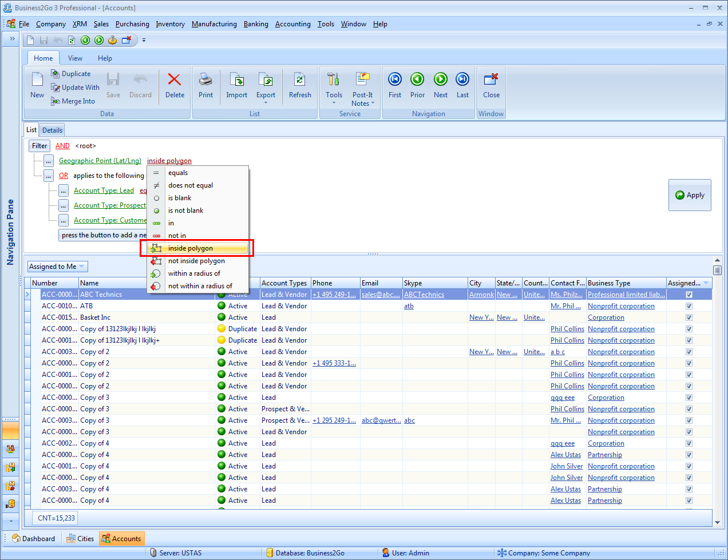The width and height of the screenshot is (728, 560).
Task: Toggle Assigned checkbox on ACC-0002 Copy of 4 row
Action: click(689, 443)
